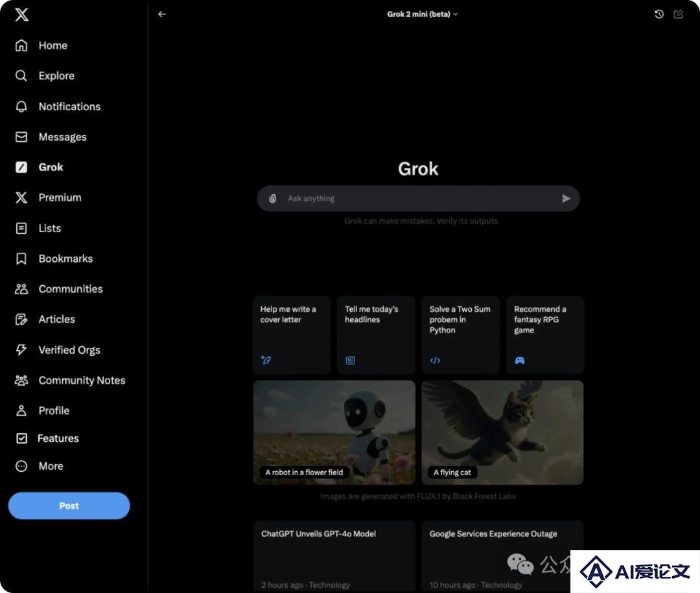
Task: Click the Communities people icon
Action: [x=21, y=289]
